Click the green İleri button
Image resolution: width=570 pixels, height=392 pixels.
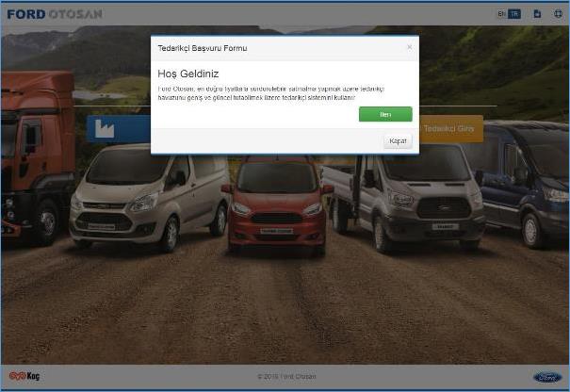385,114
